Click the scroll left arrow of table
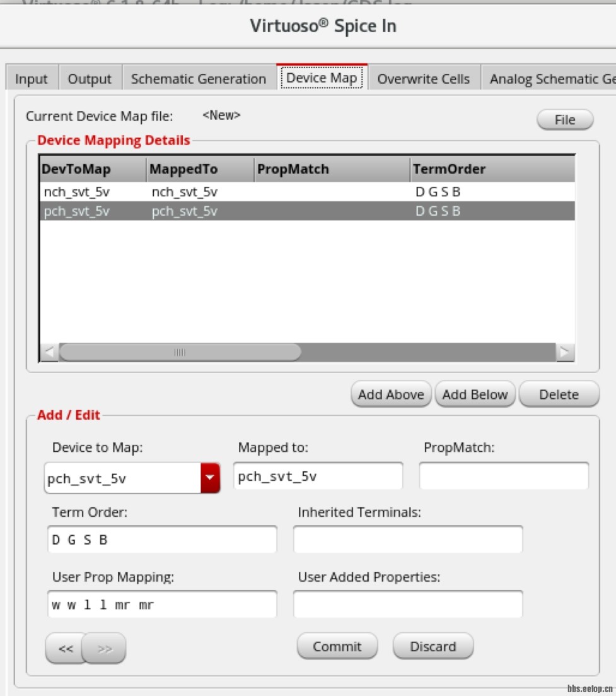 tap(49, 352)
